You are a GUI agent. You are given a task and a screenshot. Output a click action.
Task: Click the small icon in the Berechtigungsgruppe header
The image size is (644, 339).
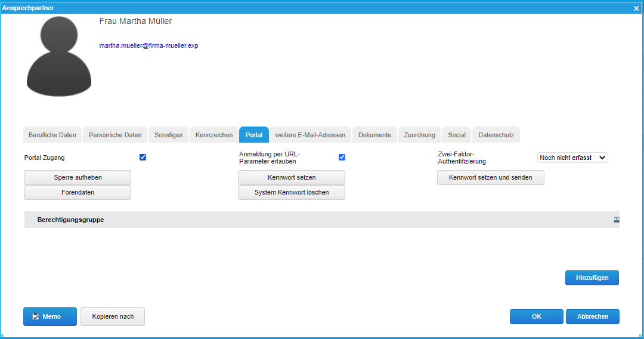616,220
